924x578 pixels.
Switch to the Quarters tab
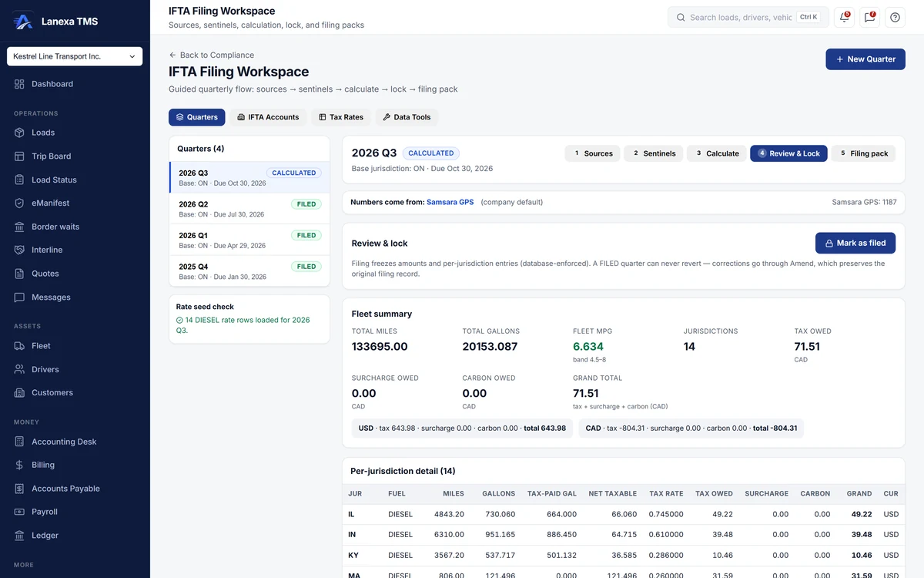coord(197,117)
